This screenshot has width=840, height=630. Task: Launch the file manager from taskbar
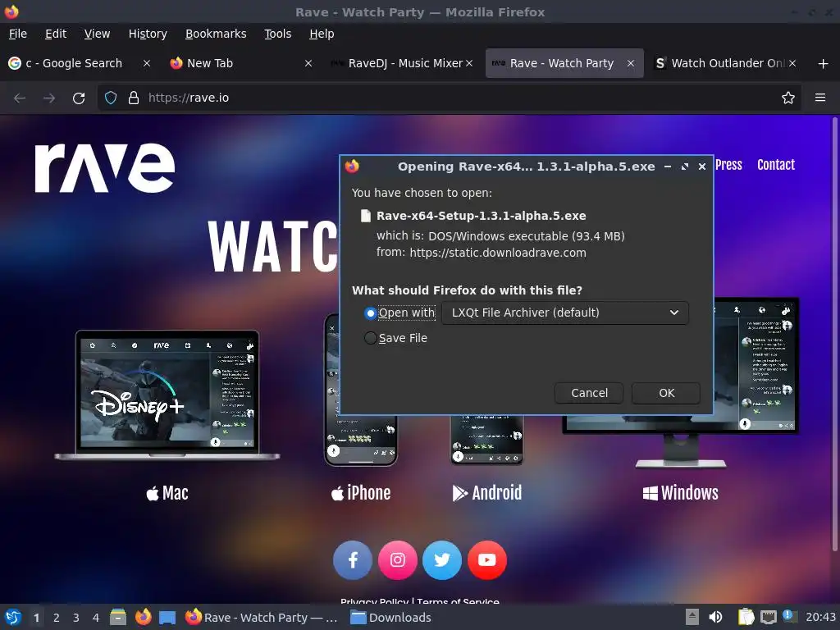(118, 618)
